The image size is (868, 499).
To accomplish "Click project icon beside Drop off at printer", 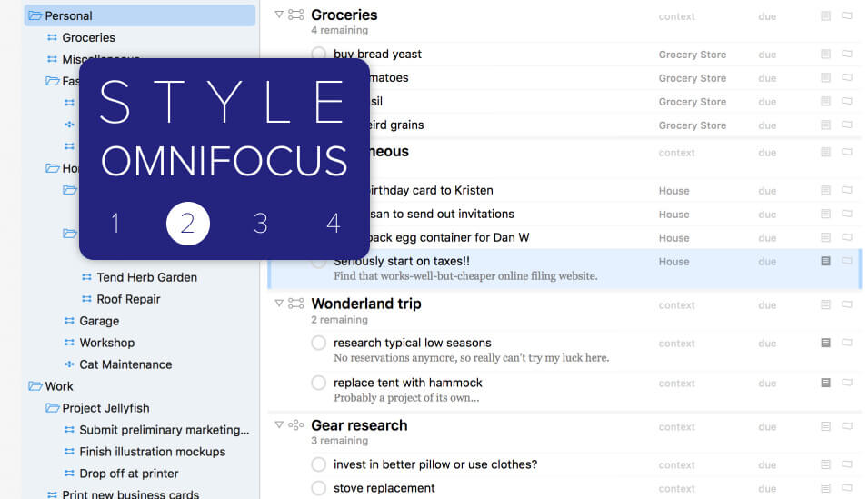I will pyautogui.click(x=69, y=474).
